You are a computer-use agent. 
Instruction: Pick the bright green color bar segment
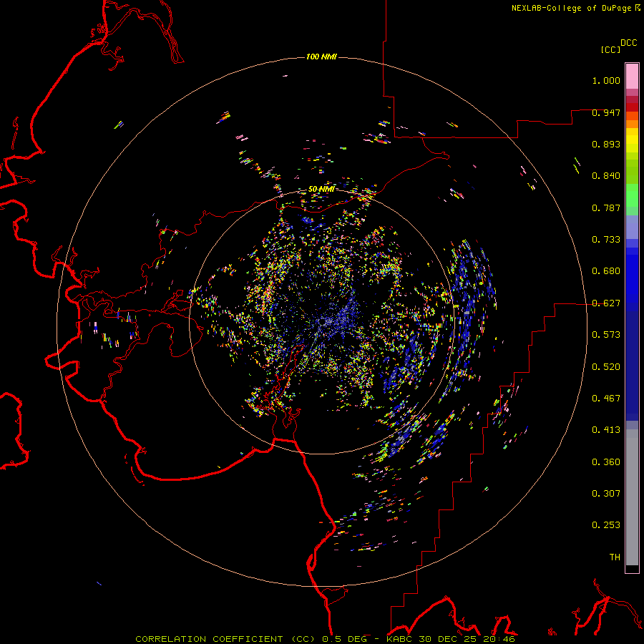[632, 195]
